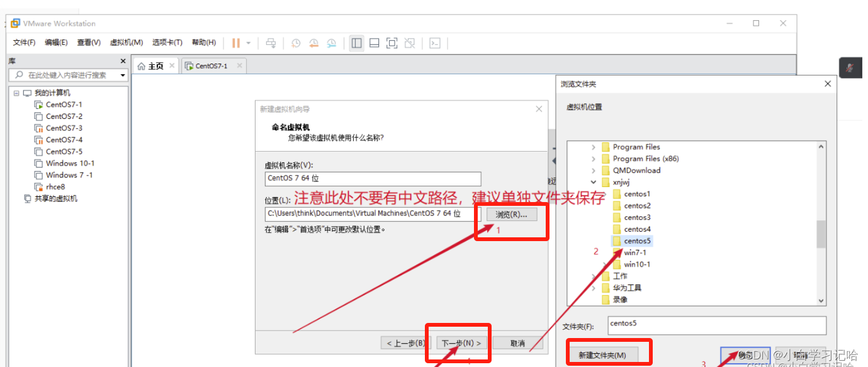868x367 pixels.
Task: Click 取消 in the new VM wizard
Action: point(517,343)
